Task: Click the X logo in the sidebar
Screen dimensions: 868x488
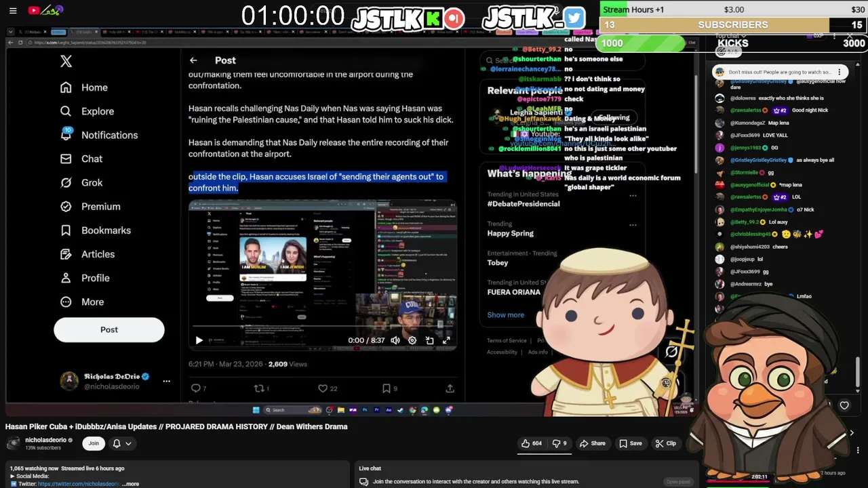Action: tap(66, 61)
